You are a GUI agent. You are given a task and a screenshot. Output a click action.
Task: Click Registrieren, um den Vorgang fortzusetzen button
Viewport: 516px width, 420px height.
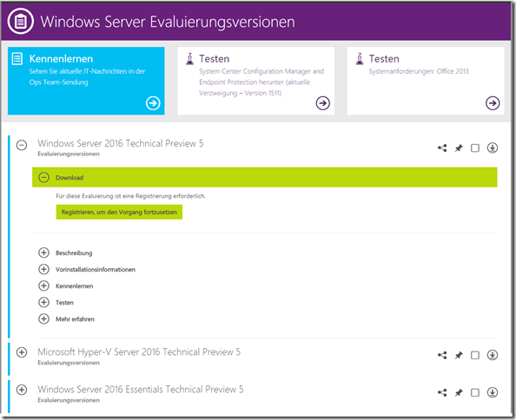click(x=119, y=212)
